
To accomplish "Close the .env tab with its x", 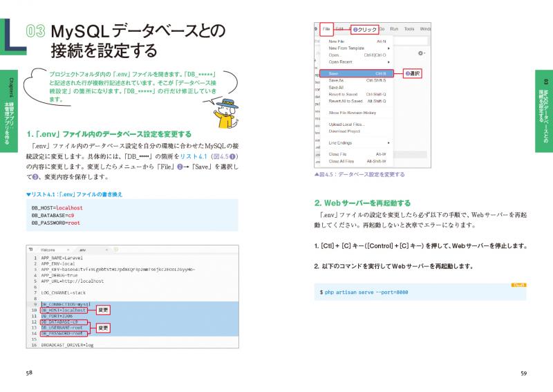I will point(106,250).
